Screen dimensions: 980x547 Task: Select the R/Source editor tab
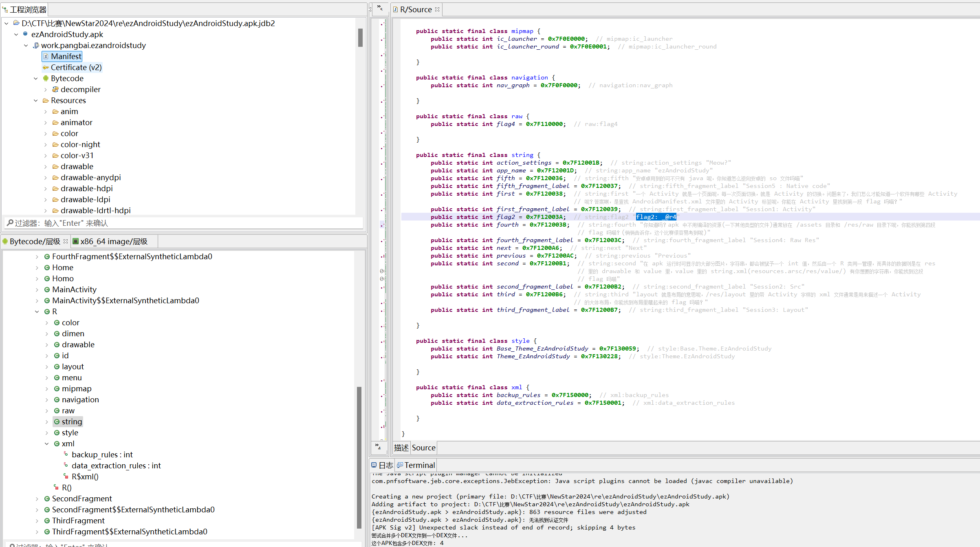(x=416, y=9)
